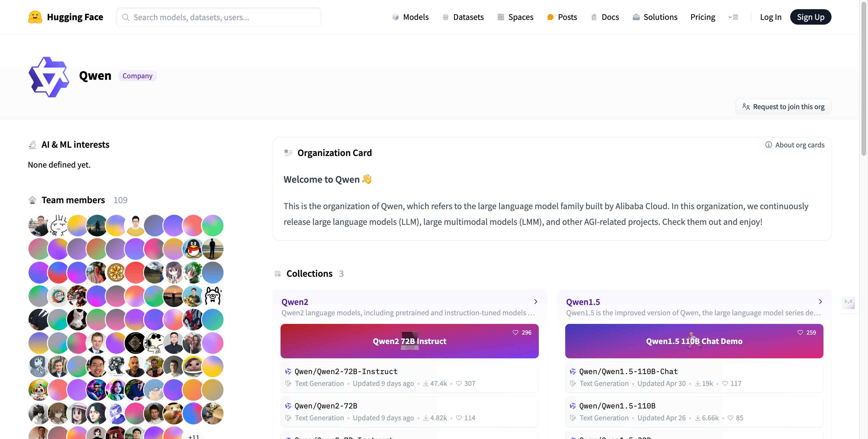
Task: Click the heart icon on Qwen2 72B Instruct banner
Action: coord(516,333)
